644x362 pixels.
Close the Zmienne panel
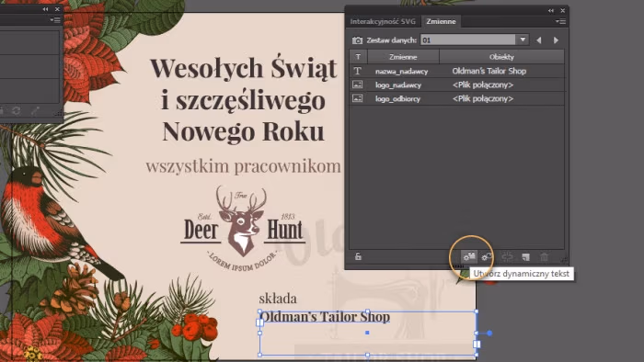pyautogui.click(x=563, y=10)
